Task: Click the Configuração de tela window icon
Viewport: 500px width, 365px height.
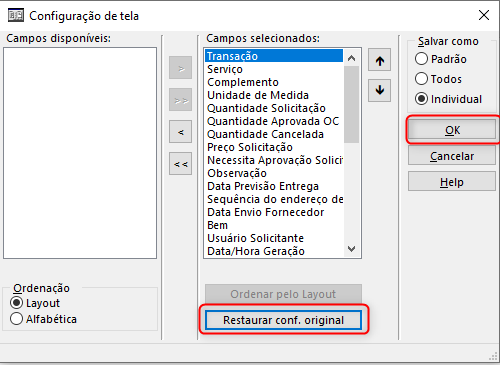Action: tap(16, 15)
